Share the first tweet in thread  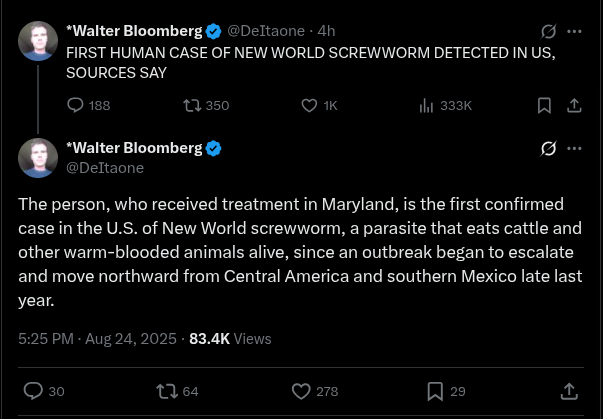(x=574, y=105)
